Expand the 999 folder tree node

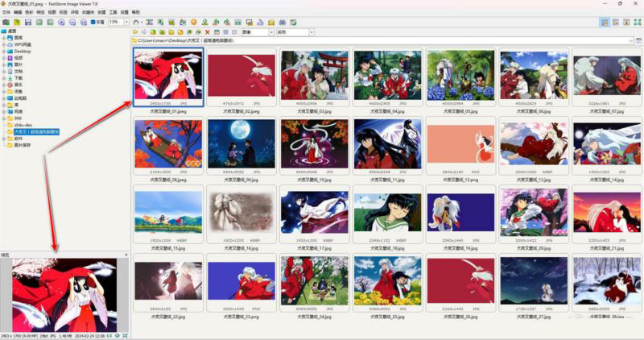point(4,118)
